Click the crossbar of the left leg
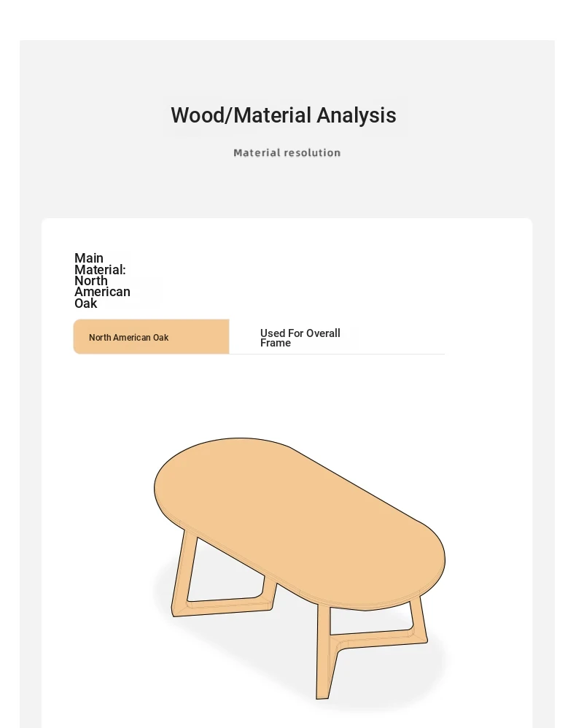Viewport: 576px width, 728px height. (222, 606)
